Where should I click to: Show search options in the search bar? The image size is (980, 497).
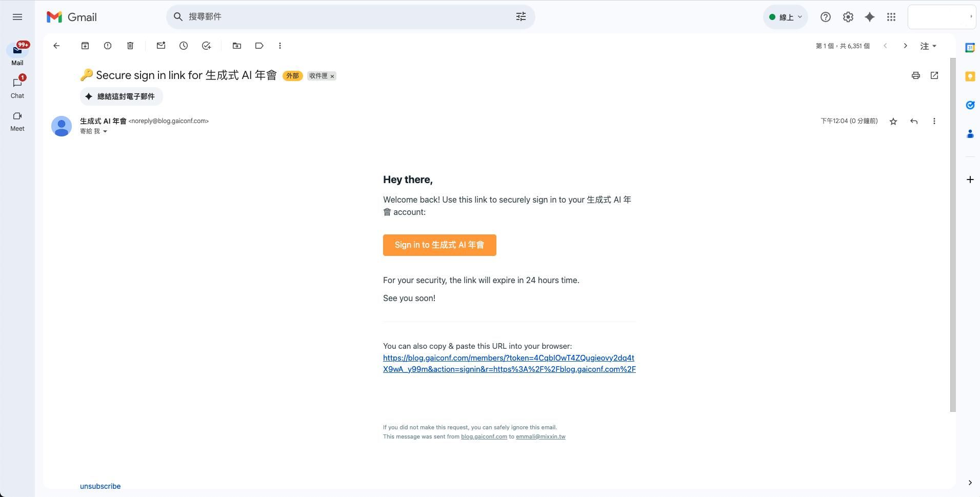pos(521,17)
